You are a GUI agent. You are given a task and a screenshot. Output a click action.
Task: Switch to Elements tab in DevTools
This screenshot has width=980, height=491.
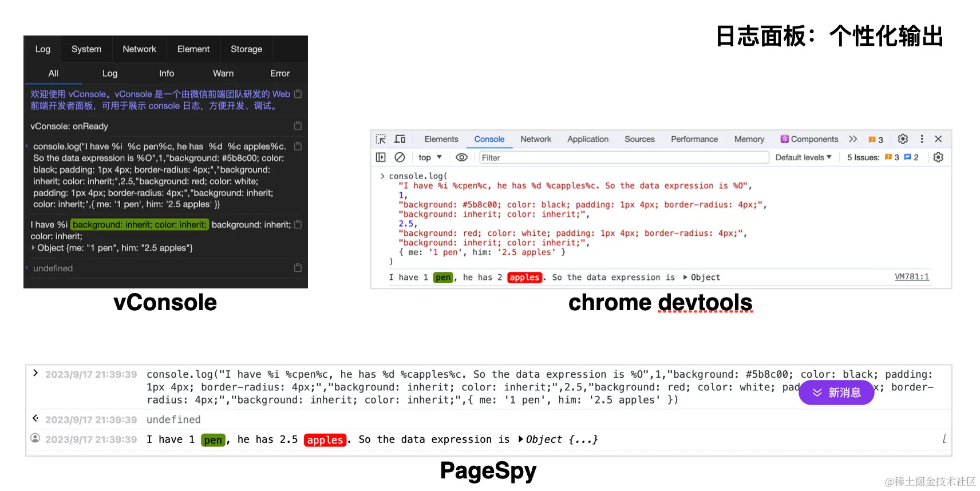441,139
